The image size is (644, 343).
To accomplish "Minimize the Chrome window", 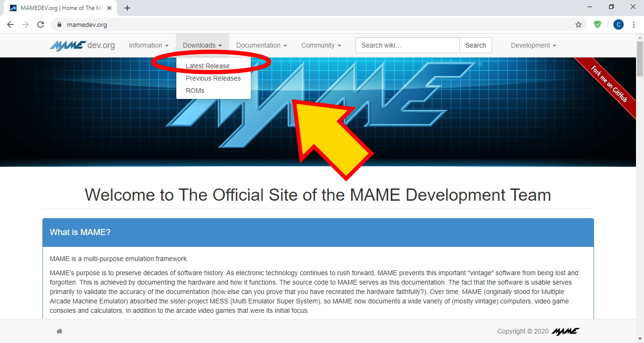I will [x=590, y=7].
